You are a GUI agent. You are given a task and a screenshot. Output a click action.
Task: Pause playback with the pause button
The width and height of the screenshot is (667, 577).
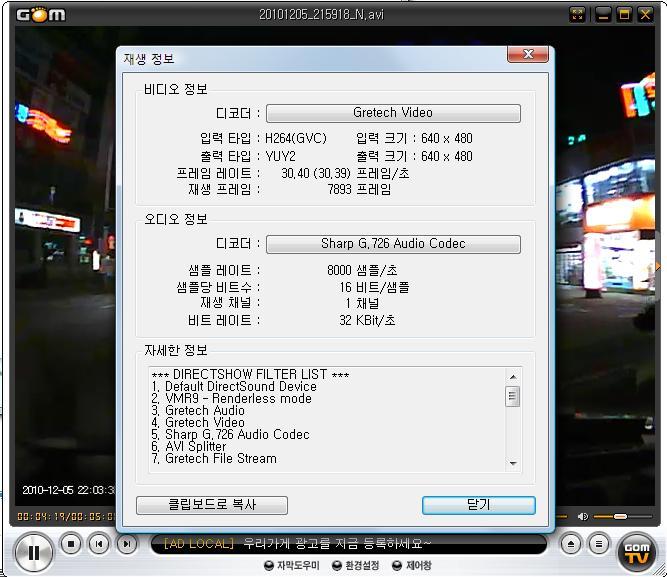pos(34,552)
